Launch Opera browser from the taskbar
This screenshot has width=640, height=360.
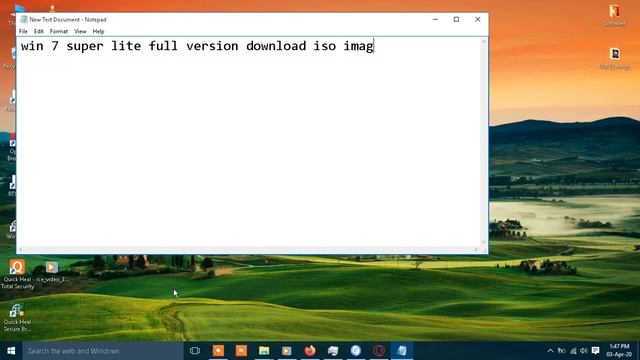point(379,351)
